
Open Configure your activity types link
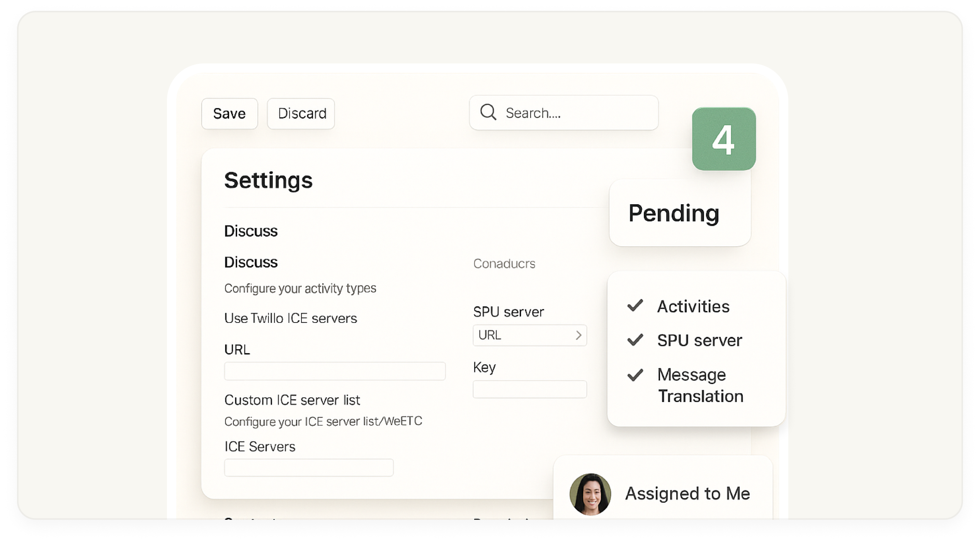(300, 288)
